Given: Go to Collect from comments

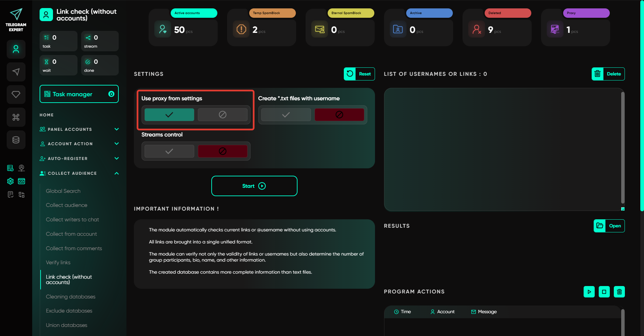Looking at the screenshot, I should [x=74, y=248].
